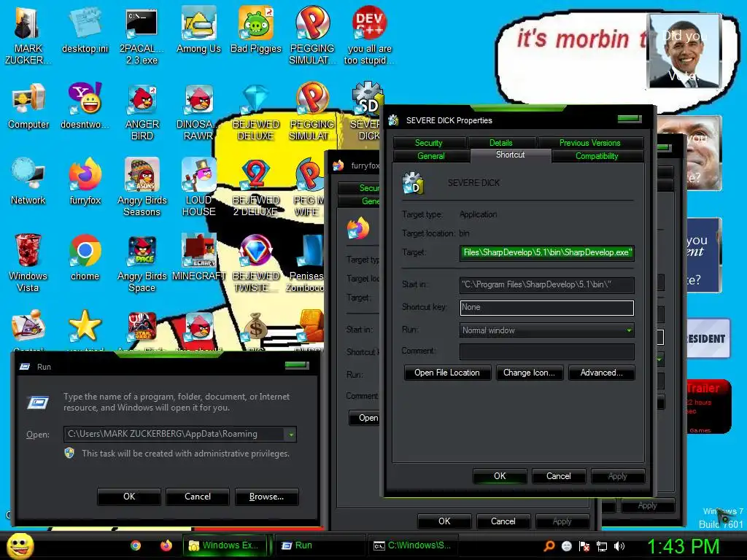This screenshot has height=560, width=747.
Task: Click the Comment field
Action: (547, 351)
